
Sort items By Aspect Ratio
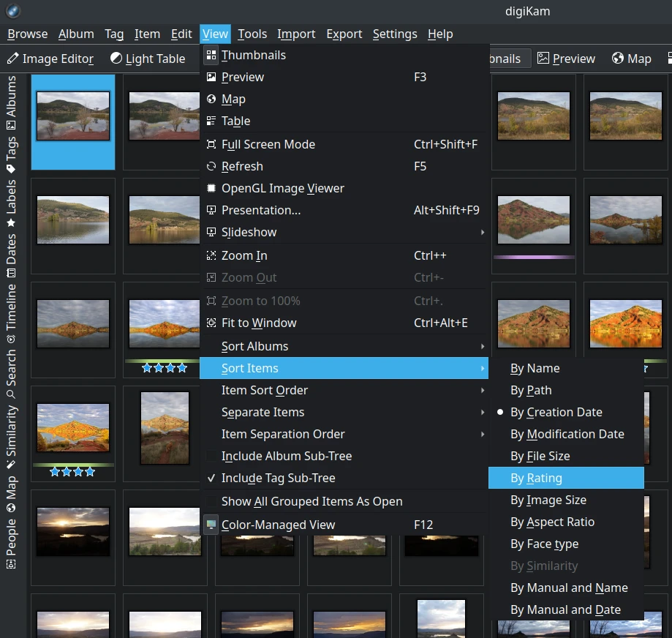pyautogui.click(x=566, y=522)
